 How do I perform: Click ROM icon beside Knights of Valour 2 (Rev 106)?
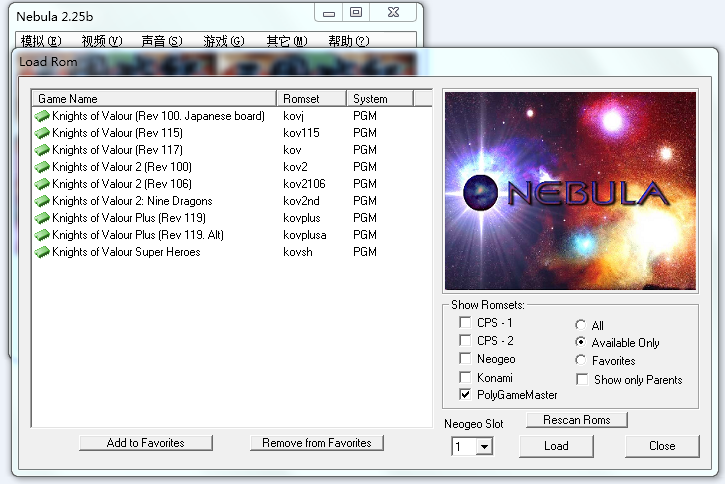tap(42, 184)
